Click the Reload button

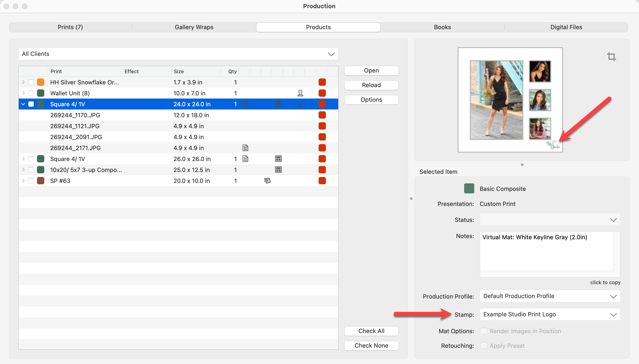click(371, 85)
